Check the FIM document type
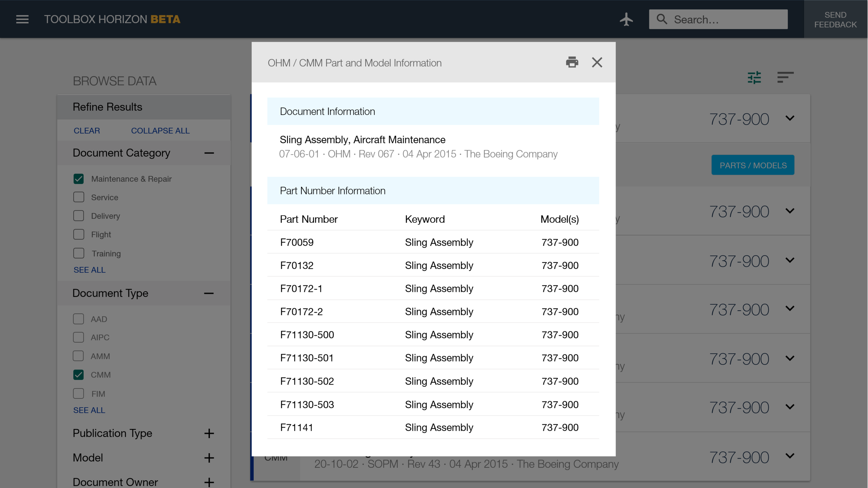 coord(78,393)
